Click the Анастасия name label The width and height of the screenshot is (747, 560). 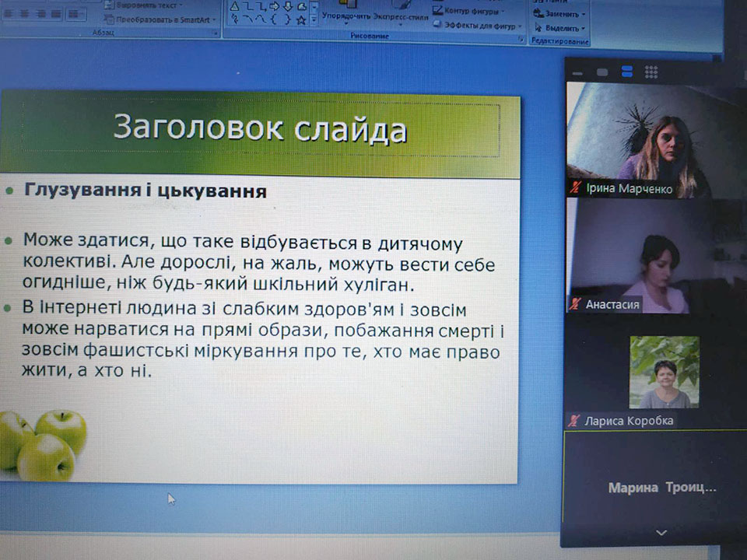612,304
